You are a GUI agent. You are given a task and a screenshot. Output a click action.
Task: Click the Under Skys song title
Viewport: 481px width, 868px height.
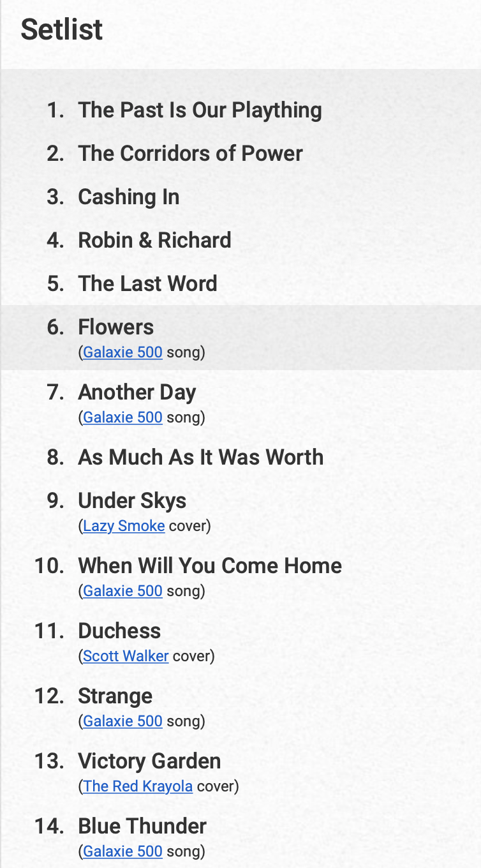tap(132, 500)
